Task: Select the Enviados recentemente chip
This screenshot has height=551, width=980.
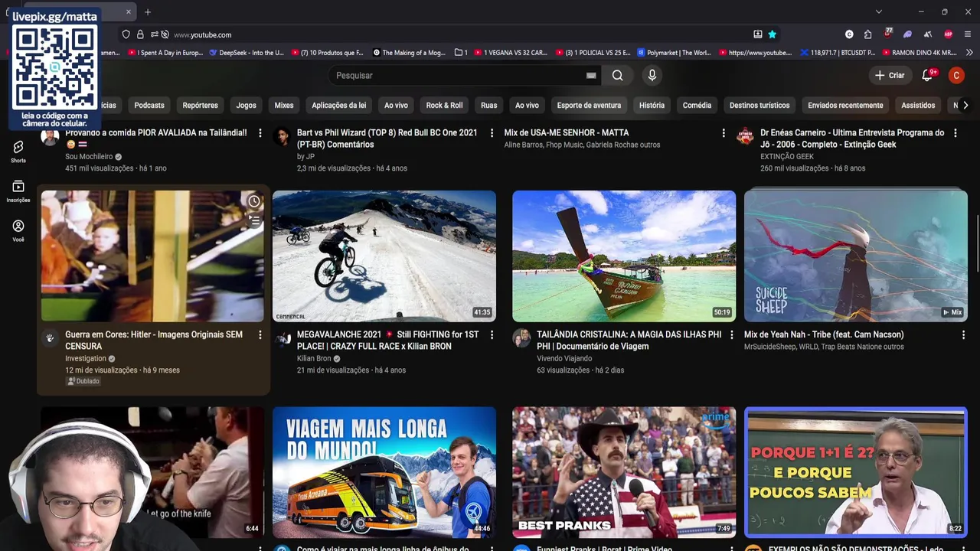Action: pyautogui.click(x=846, y=106)
